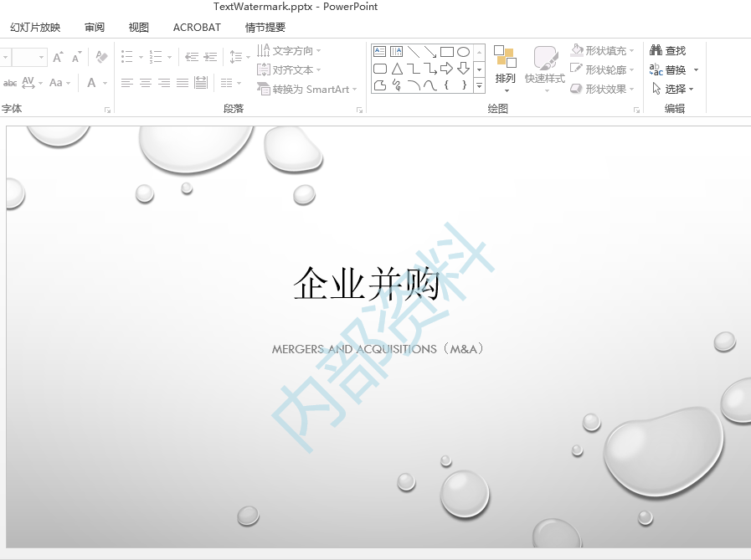Image resolution: width=751 pixels, height=560 pixels.
Task: Open the 视图 tab
Action: point(138,28)
